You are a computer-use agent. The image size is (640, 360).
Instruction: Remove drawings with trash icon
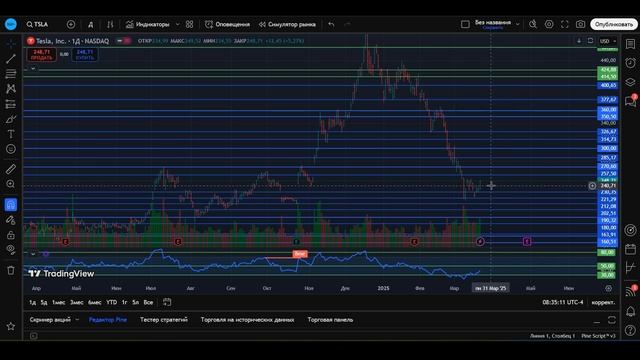(11, 270)
